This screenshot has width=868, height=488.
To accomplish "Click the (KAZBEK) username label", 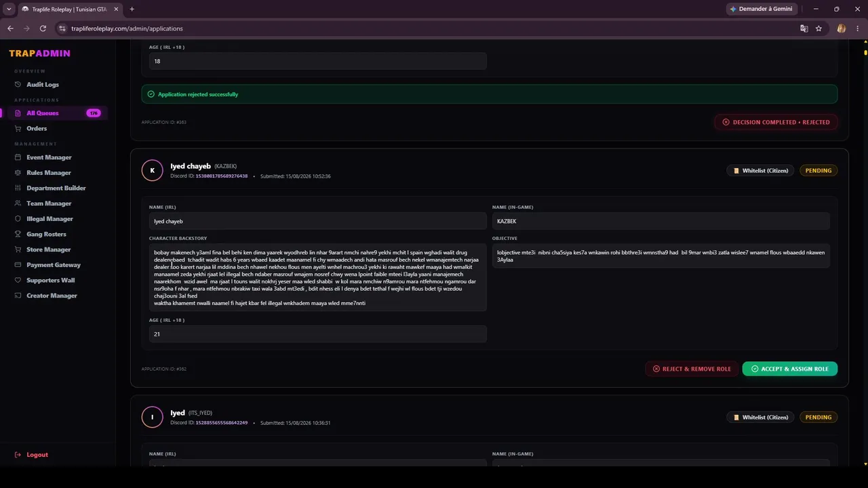I will (x=226, y=166).
